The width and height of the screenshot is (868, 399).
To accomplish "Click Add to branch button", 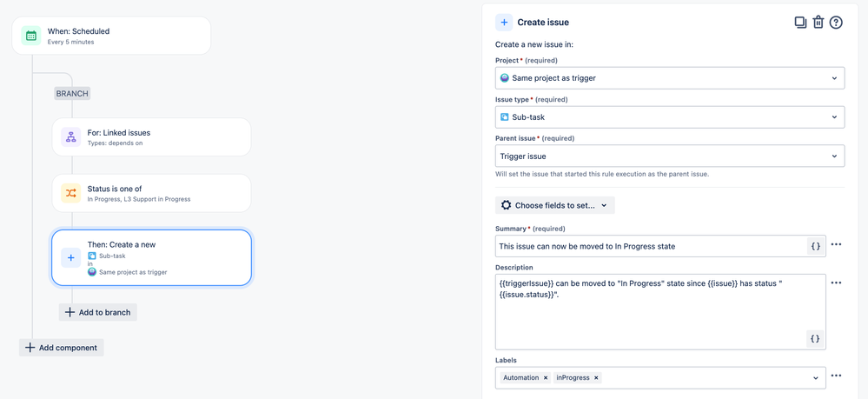I will tap(98, 312).
